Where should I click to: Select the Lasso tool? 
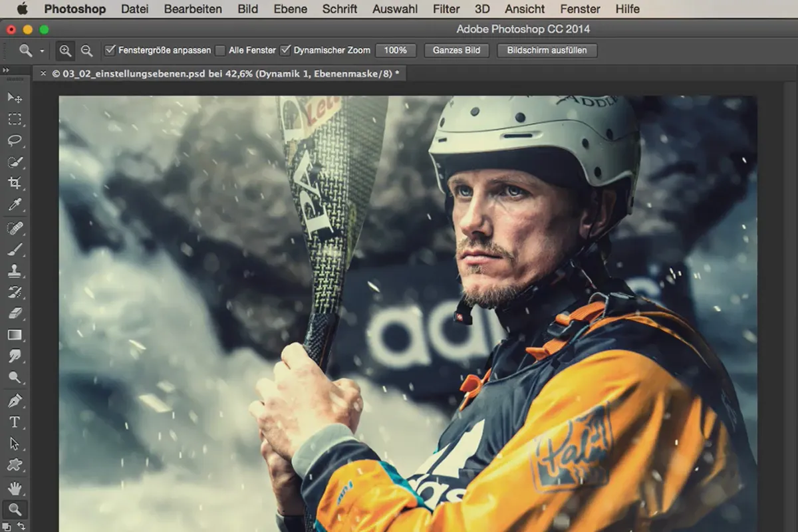(x=15, y=140)
